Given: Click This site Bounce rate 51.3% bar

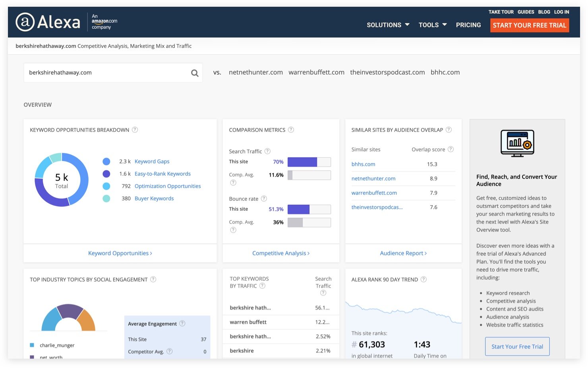Looking at the screenshot, I should (309, 209).
